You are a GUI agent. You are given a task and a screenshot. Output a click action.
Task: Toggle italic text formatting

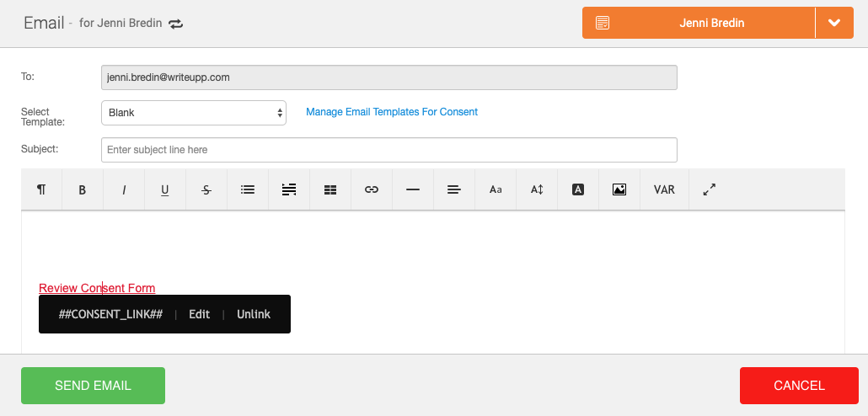(x=124, y=189)
